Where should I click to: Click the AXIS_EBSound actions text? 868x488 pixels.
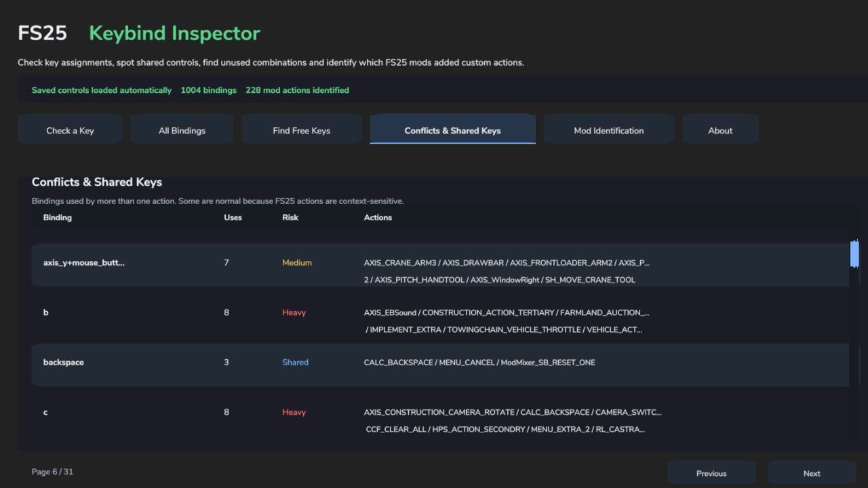pyautogui.click(x=507, y=321)
